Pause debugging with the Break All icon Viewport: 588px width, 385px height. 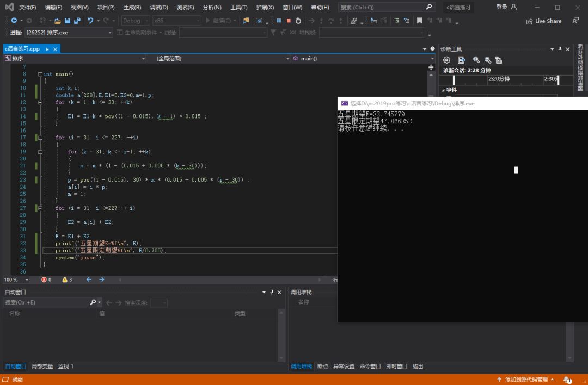click(279, 21)
